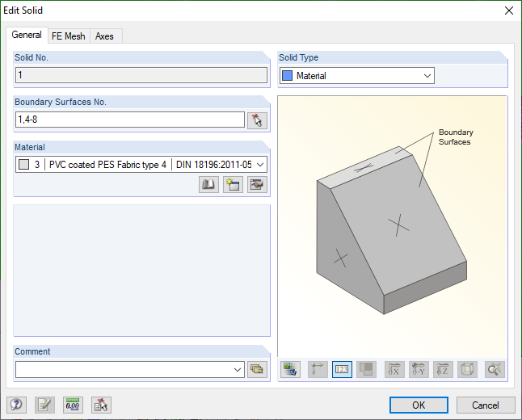Toggle the numbering 123 icon in preview
The image size is (522, 420).
342,369
